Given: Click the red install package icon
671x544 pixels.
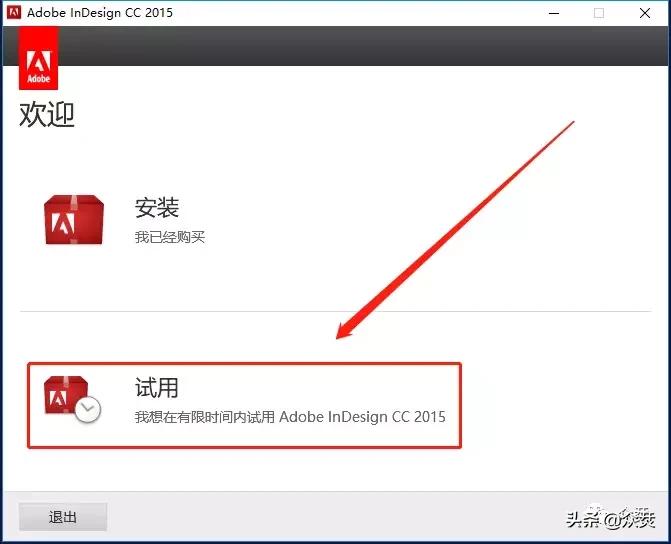Looking at the screenshot, I should [x=74, y=220].
